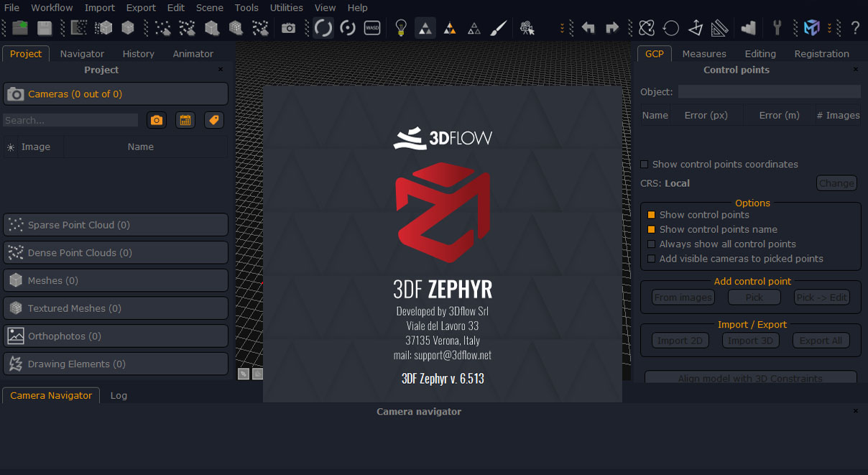Select the paintbrush tool in toolbar

[498, 28]
